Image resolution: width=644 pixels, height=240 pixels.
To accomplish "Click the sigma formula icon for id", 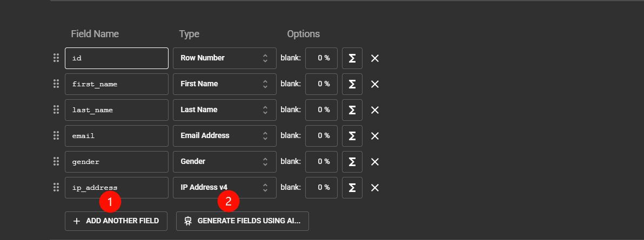I will click(x=352, y=58).
